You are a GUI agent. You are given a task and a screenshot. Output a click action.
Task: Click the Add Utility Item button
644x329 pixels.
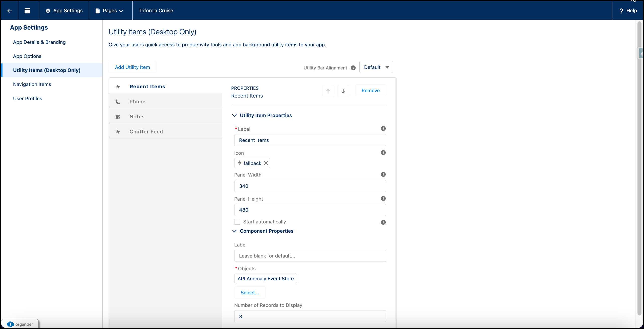click(132, 67)
